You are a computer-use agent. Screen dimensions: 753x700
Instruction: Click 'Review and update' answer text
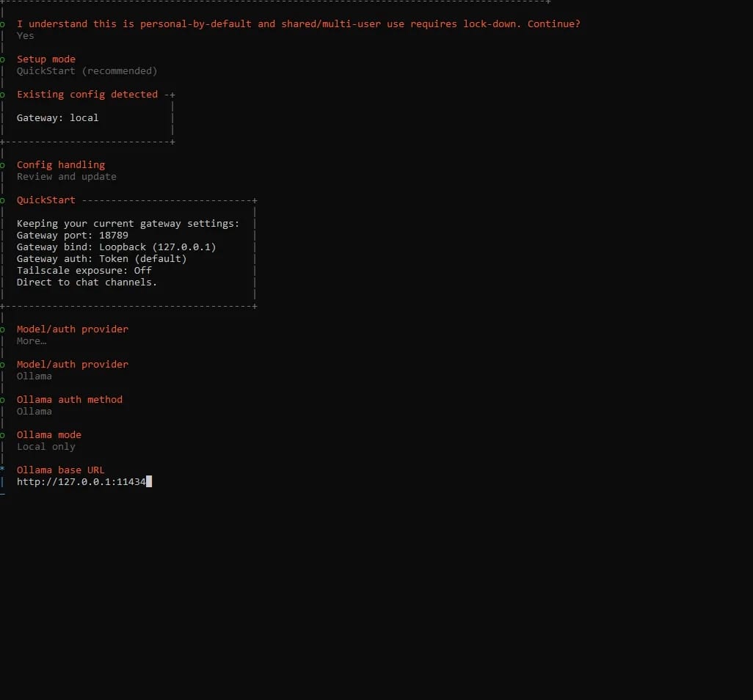pos(67,177)
